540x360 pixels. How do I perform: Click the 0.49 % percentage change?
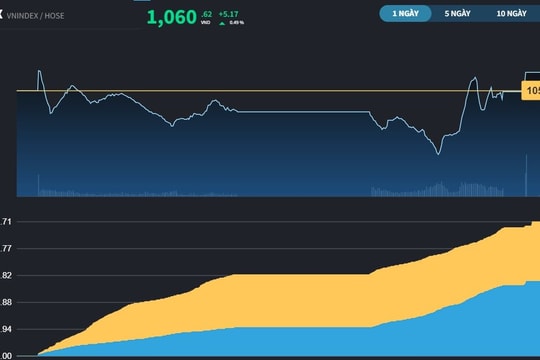pos(237,23)
